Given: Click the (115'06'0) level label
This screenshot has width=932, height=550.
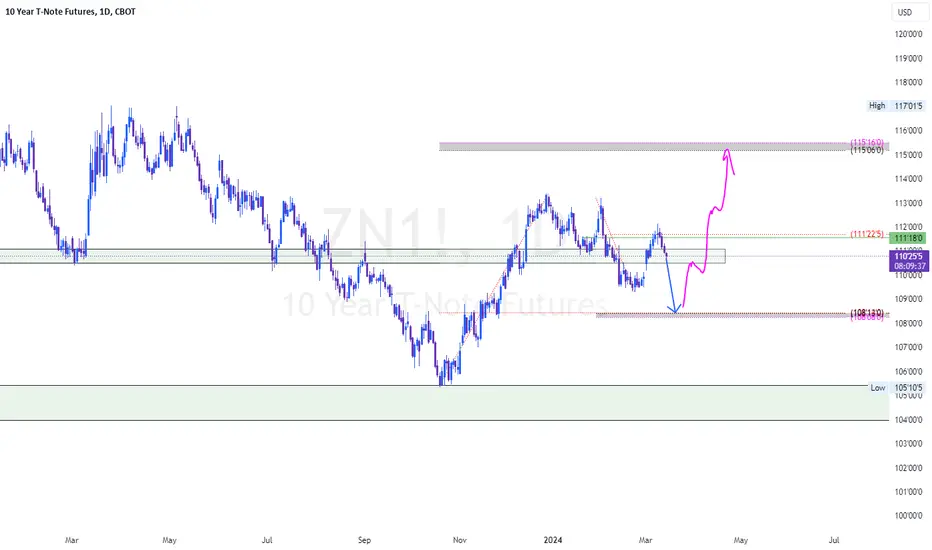Looking at the screenshot, I should [x=867, y=150].
